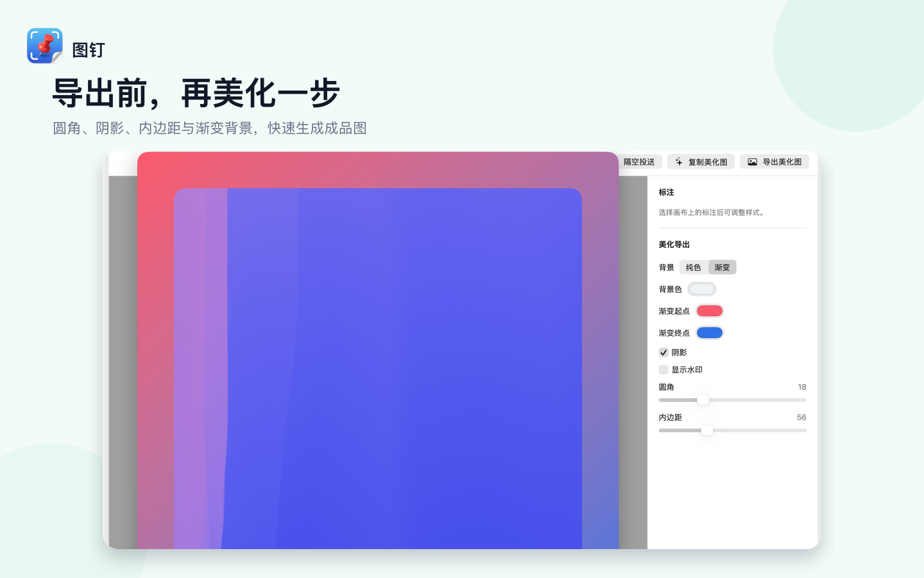
Task: Open the 渐变终点 blue color swatch
Action: pyautogui.click(x=710, y=333)
